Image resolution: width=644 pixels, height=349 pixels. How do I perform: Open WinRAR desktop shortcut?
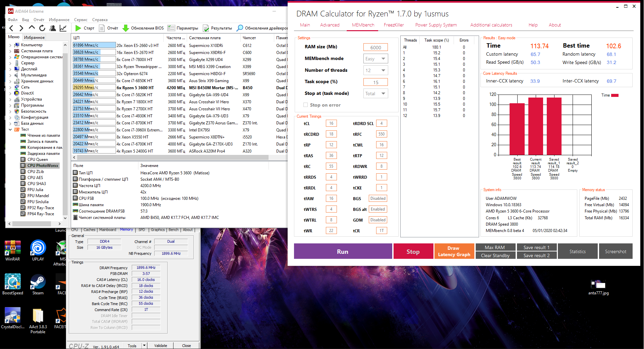13,250
